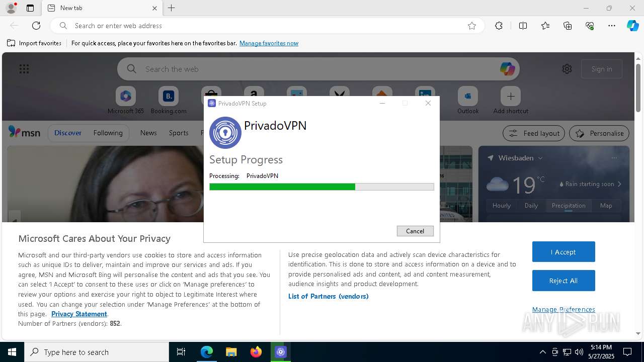Switch weather to Hourly tab
Image resolution: width=644 pixels, height=362 pixels.
pos(502,205)
